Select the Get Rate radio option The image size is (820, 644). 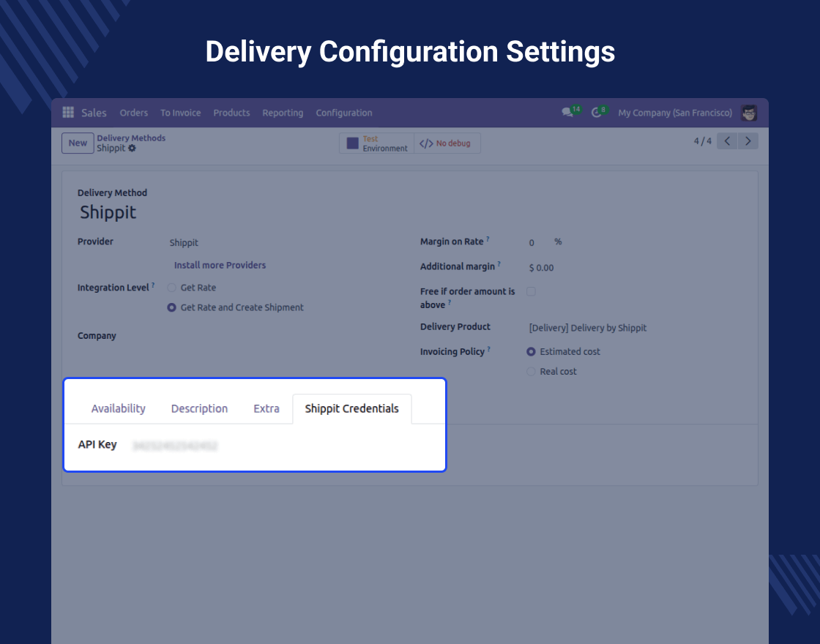(172, 288)
